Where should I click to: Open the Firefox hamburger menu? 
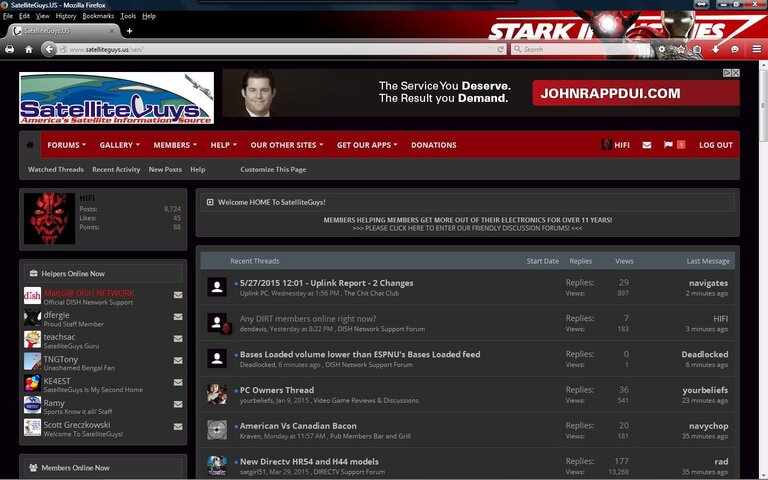tap(757, 48)
